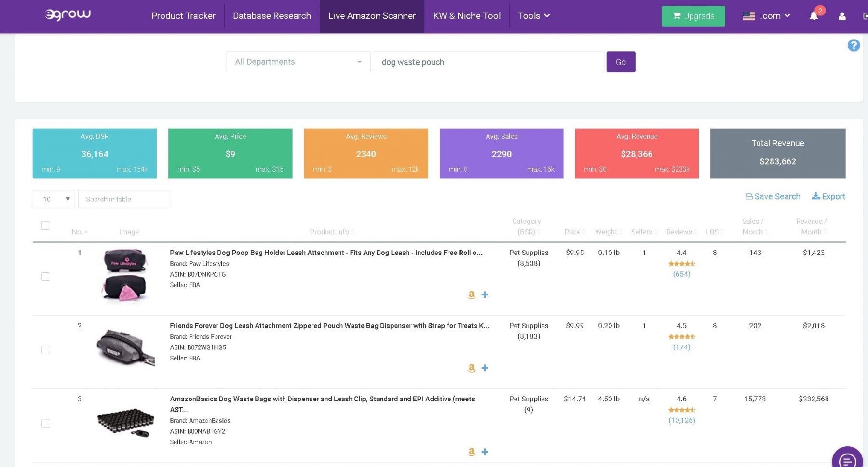Focus the keyword search field

[x=488, y=62]
